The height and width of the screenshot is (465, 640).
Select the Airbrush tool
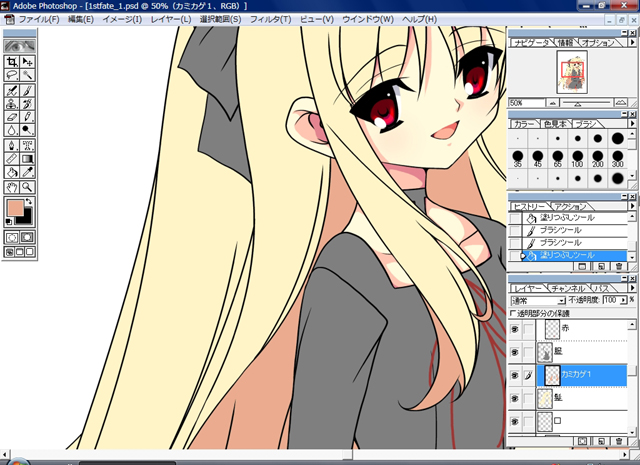tap(11, 90)
